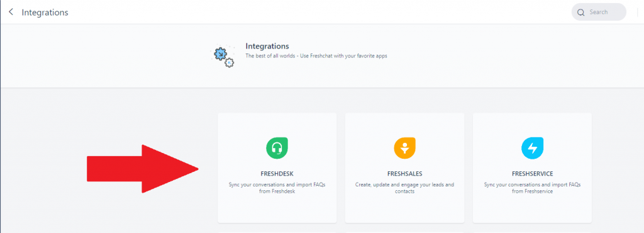Click the large red arrow annotation
This screenshot has height=233, width=644.
point(143,169)
